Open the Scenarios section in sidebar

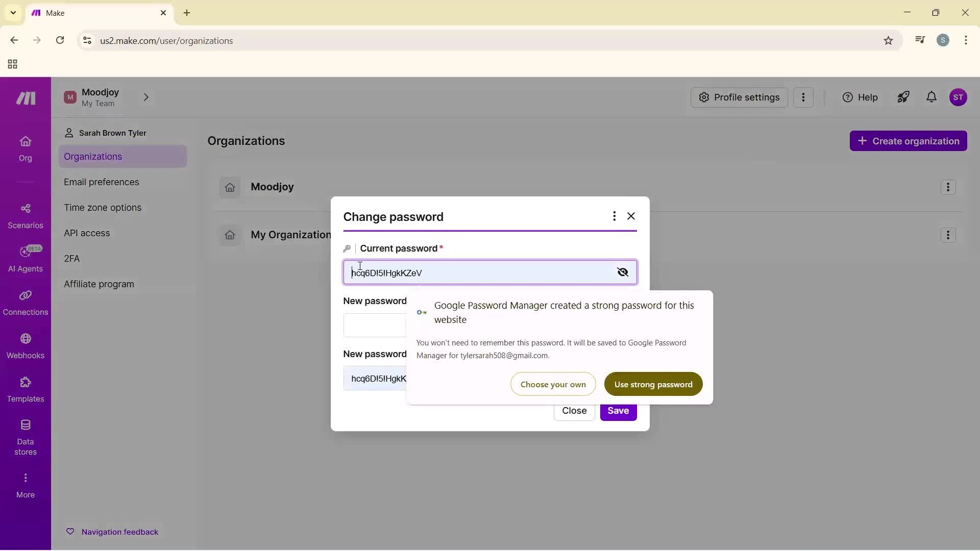coord(25,214)
